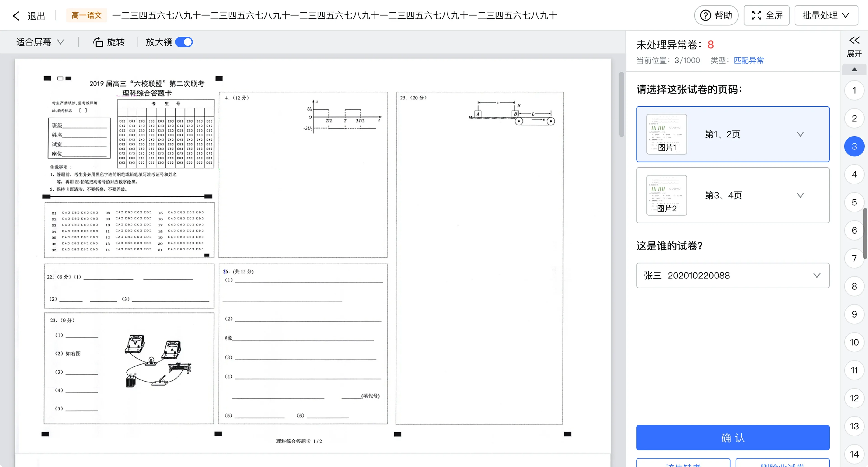Select page number 8 in sidebar

point(854,286)
